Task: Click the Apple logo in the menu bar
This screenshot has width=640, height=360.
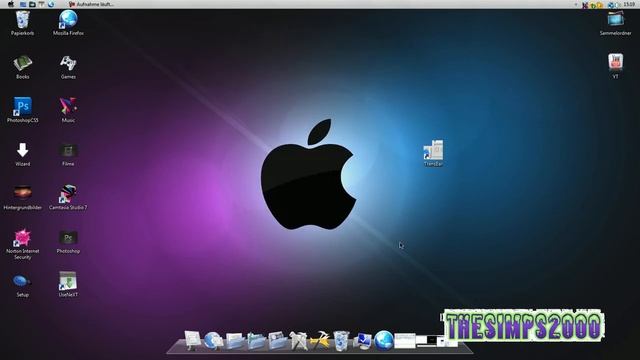Action: coord(11,4)
